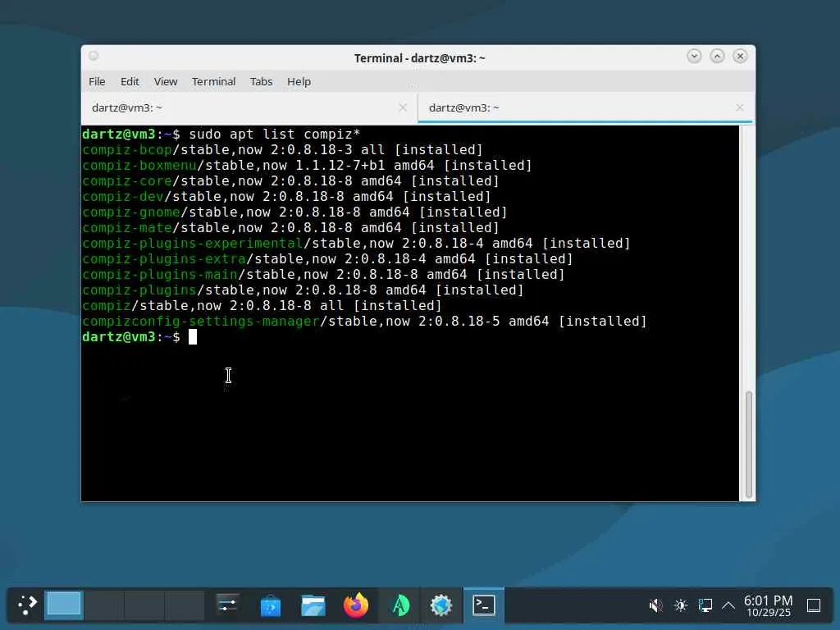The width and height of the screenshot is (840, 630).
Task: Click the compizconfig-settings-manager line
Action: point(364,321)
